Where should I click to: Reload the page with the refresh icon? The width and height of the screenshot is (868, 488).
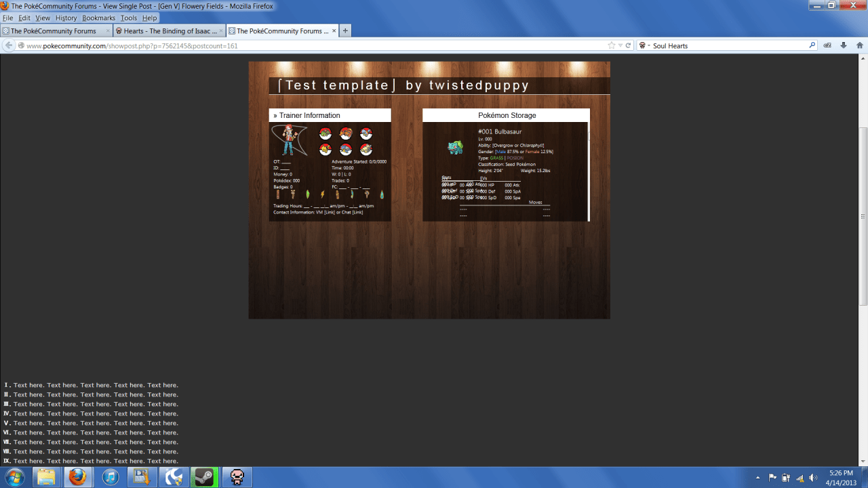click(629, 45)
